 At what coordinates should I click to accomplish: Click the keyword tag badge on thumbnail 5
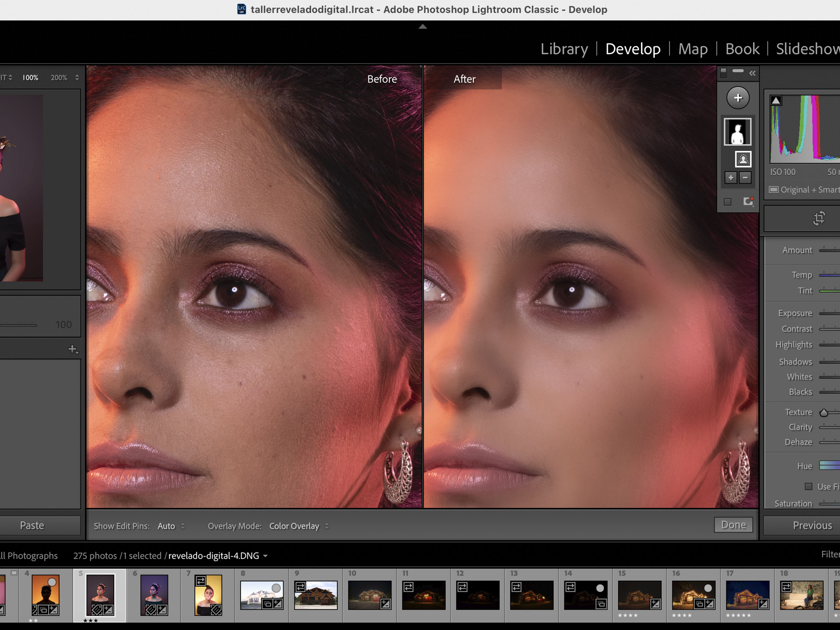pos(97,610)
